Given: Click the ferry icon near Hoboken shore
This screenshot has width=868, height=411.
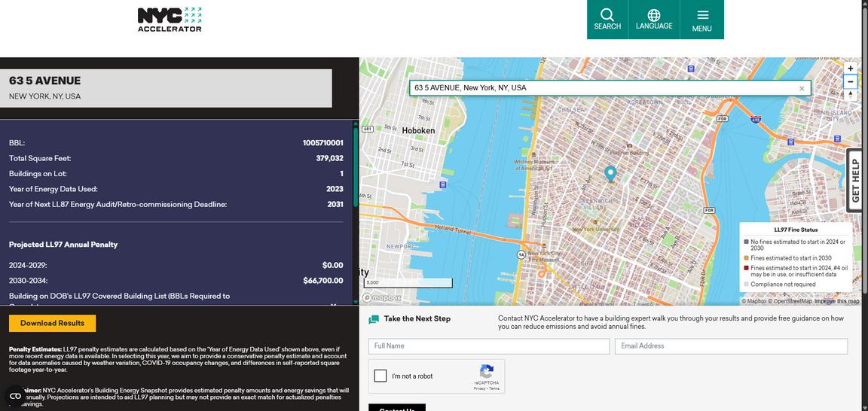Looking at the screenshot, I should tap(442, 184).
